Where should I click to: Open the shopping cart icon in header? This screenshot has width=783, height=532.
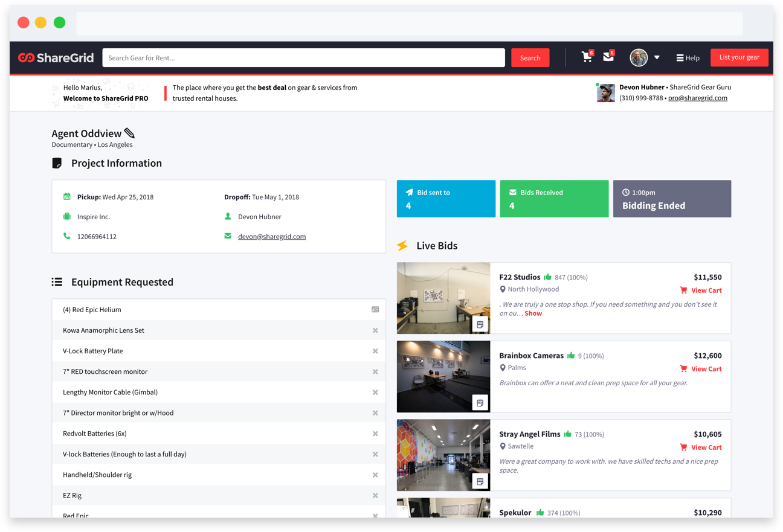pos(587,57)
